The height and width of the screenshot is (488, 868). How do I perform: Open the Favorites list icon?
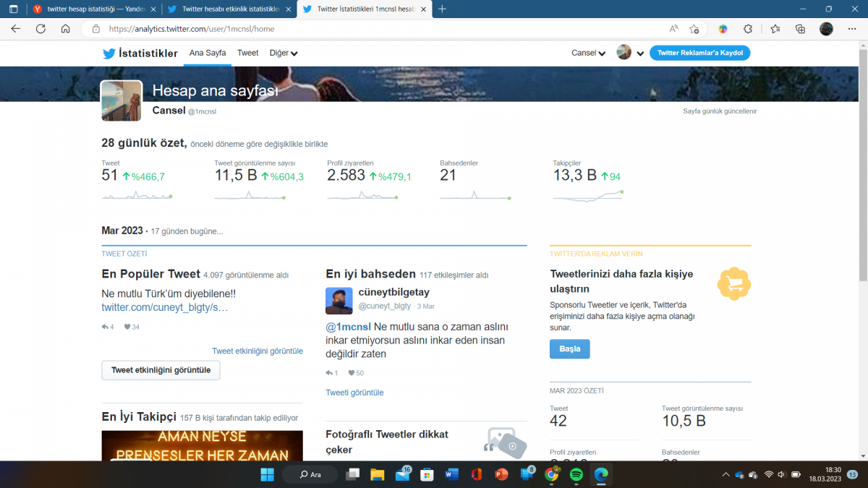point(775,29)
